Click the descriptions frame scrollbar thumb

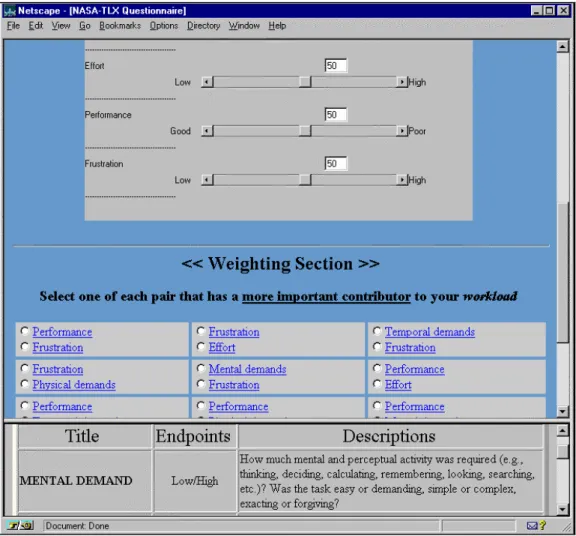(x=562, y=451)
